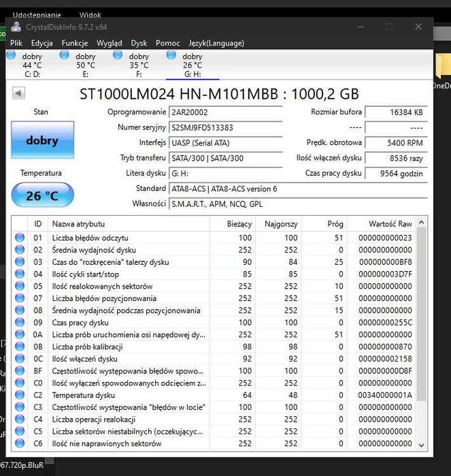Open the Dysk menu
The width and height of the screenshot is (451, 476).
139,43
